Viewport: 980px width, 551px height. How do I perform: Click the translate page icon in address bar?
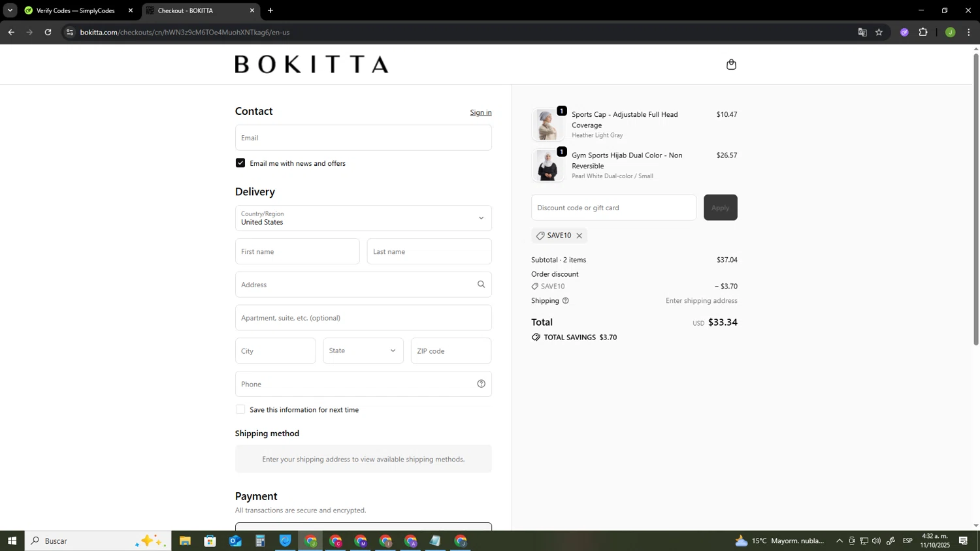[862, 32]
